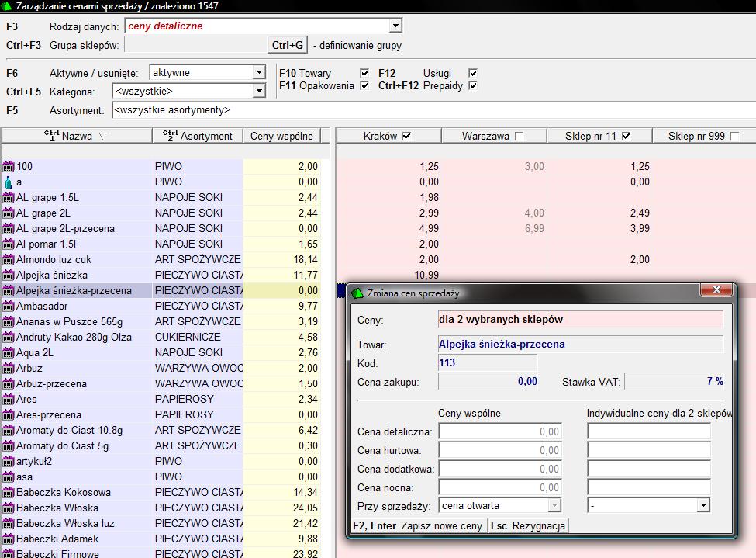
Task: Click the icon next to 'Andruty Kakao 280g Olza'
Action: (x=9, y=338)
